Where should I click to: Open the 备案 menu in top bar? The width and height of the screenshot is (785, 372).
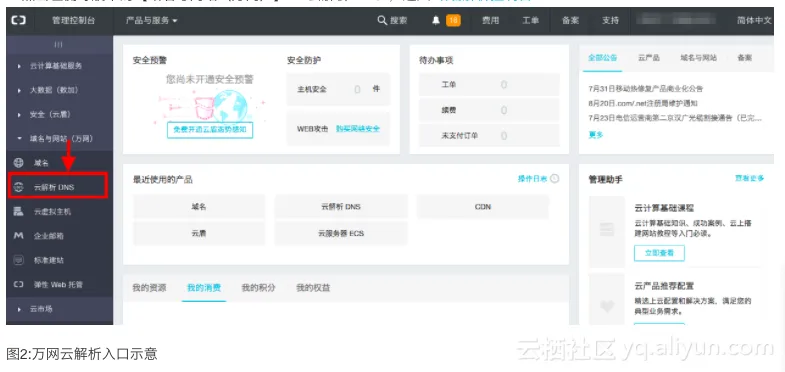[570, 21]
